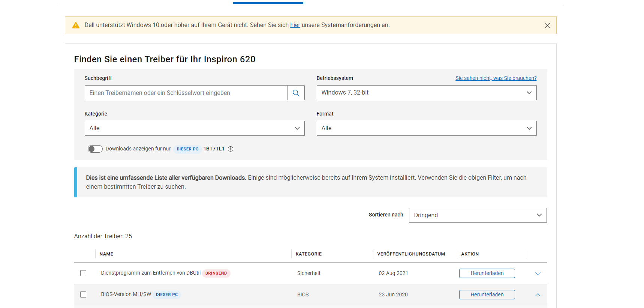
Task: Click the DRINGEND badge on DBUtil row
Action: [x=216, y=273]
